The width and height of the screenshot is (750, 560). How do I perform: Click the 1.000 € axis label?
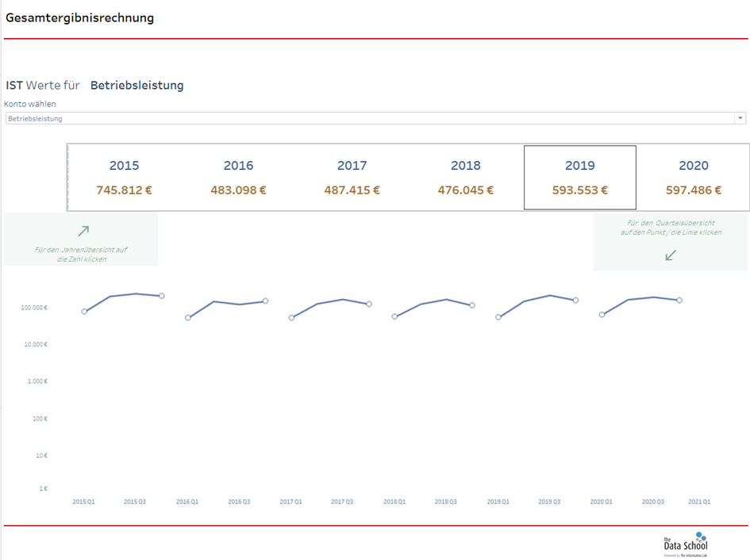(x=37, y=382)
